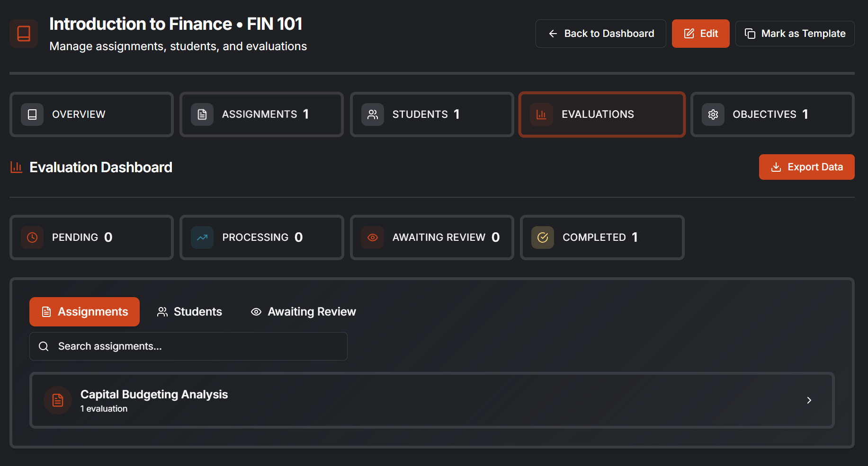Screen dimensions: 868x466
Task: Click the eye icon on the Awaiting Review 0 card
Action: click(373, 237)
